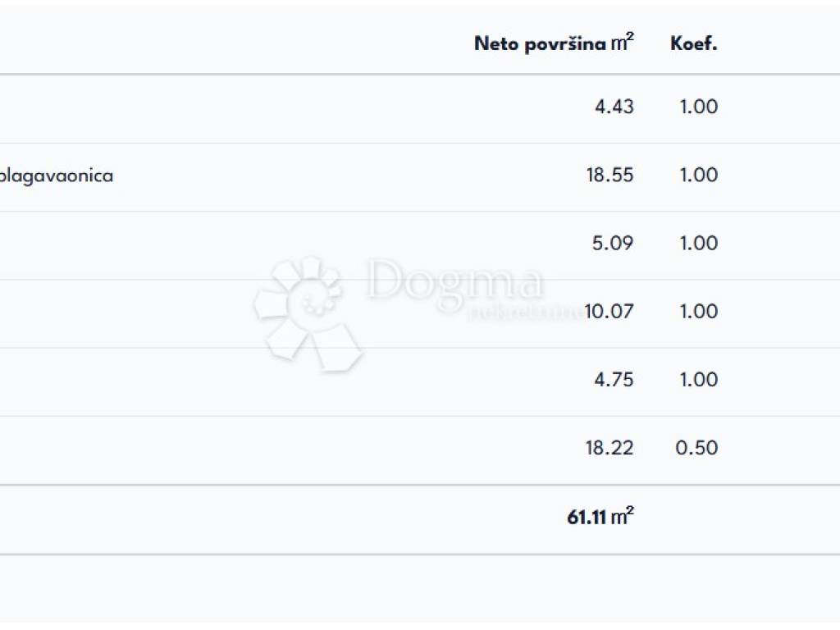The width and height of the screenshot is (840, 630).
Task: Click the coefficient 1.00 in the 4.43 row
Action: [698, 107]
